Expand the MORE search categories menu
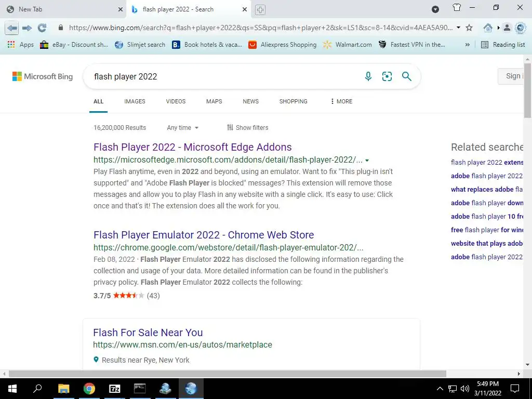This screenshot has height=399, width=532. click(341, 101)
